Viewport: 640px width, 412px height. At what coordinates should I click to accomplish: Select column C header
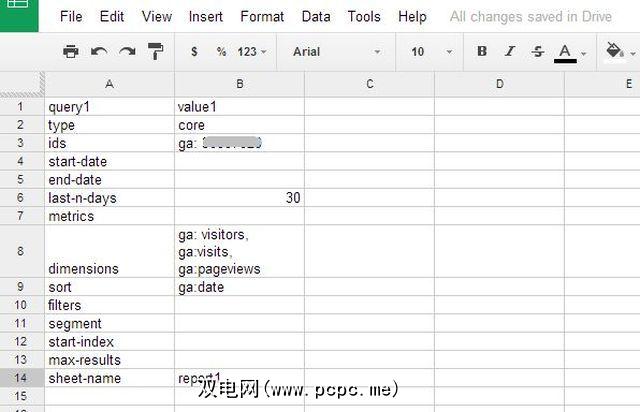(369, 84)
